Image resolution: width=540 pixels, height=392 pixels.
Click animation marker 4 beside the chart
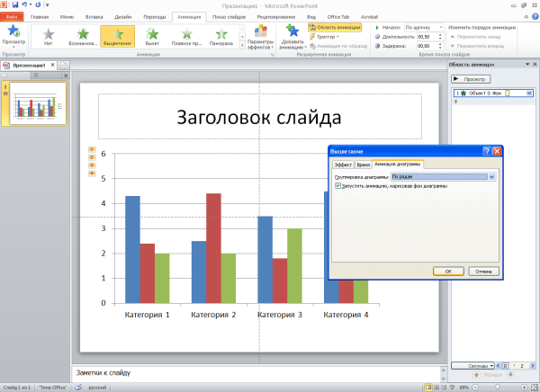pyautogui.click(x=92, y=174)
